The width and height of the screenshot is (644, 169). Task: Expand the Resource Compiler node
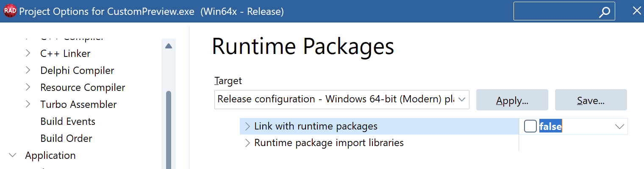[x=28, y=87]
